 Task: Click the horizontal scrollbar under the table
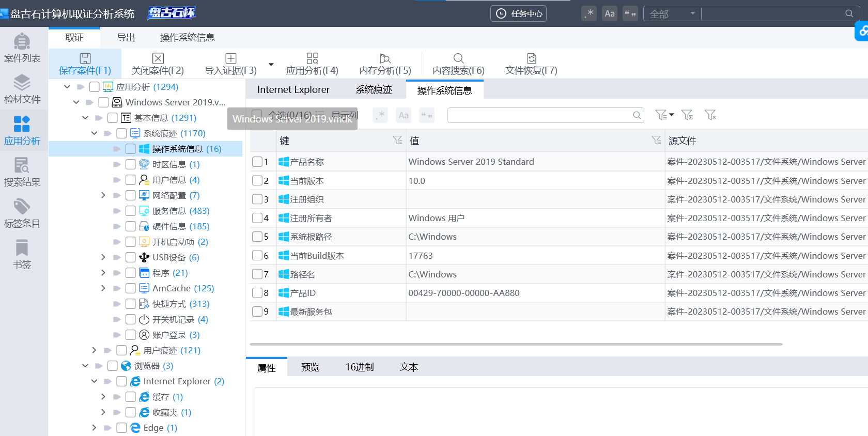[x=516, y=344]
